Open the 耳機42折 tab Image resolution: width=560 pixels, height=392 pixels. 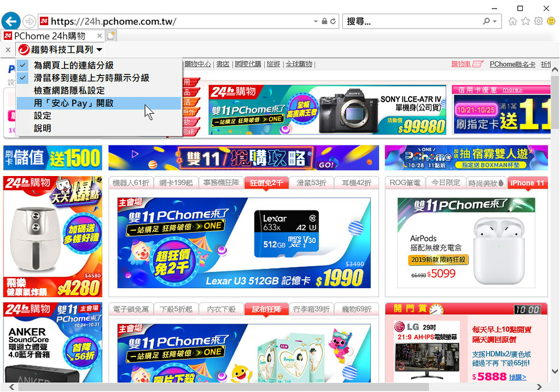(x=357, y=183)
